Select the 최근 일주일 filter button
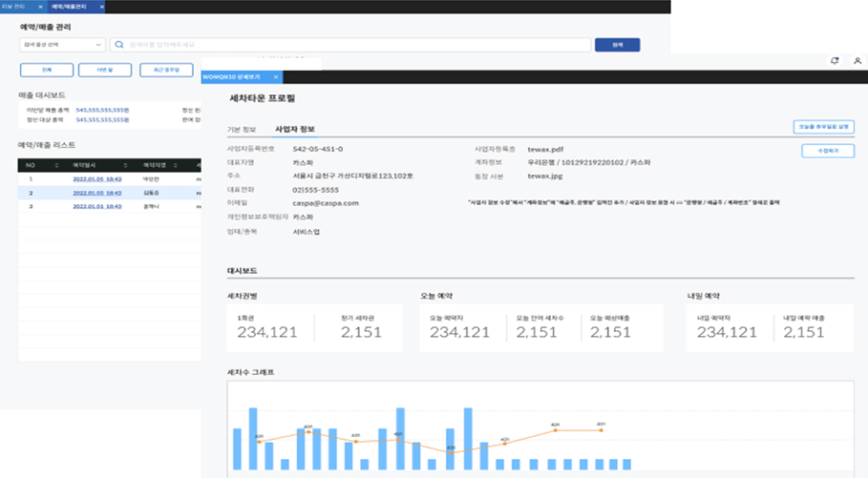Screen dimensions: 868x478 coord(166,71)
